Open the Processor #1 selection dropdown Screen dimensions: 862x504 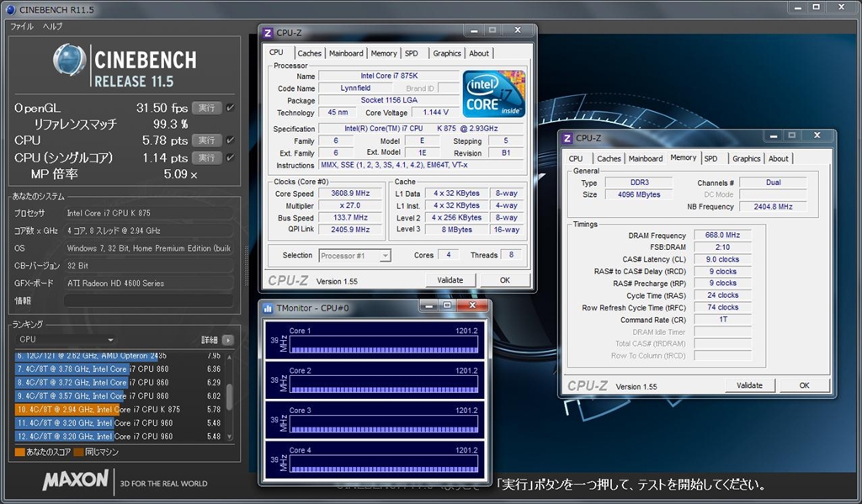pyautogui.click(x=354, y=256)
